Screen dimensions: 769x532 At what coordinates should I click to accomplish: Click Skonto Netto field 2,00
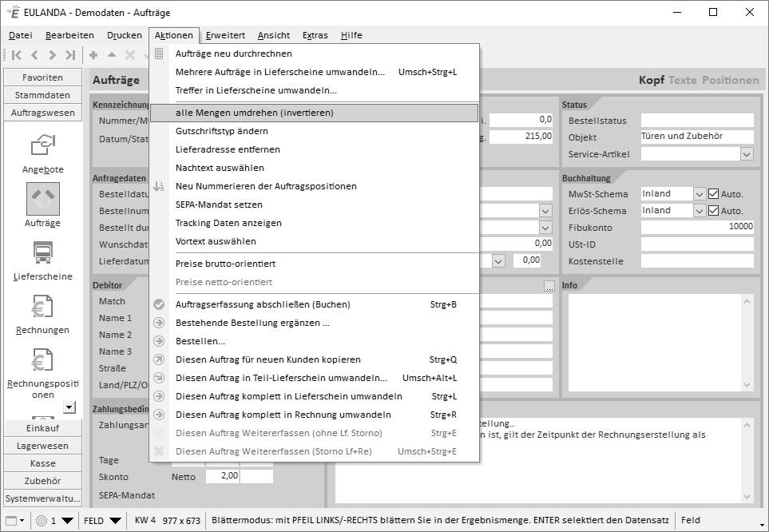click(x=223, y=476)
